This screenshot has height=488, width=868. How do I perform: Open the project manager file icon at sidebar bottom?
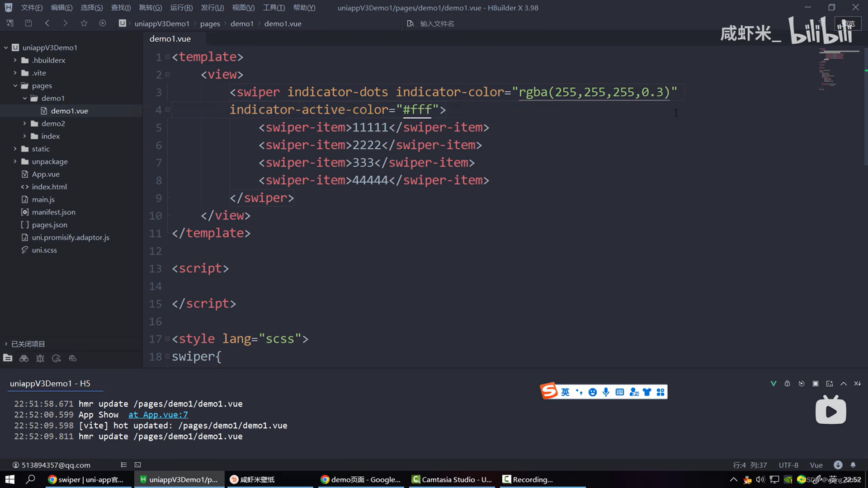(x=8, y=358)
